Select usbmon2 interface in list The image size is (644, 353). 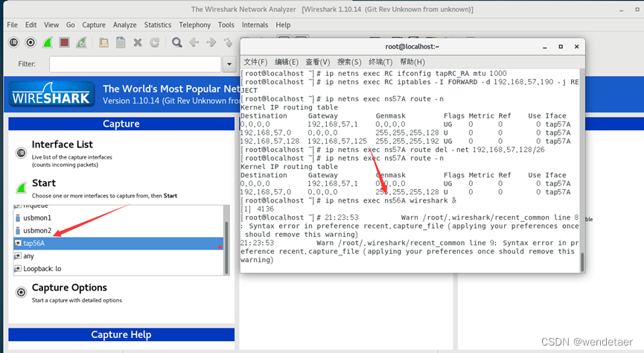point(118,231)
